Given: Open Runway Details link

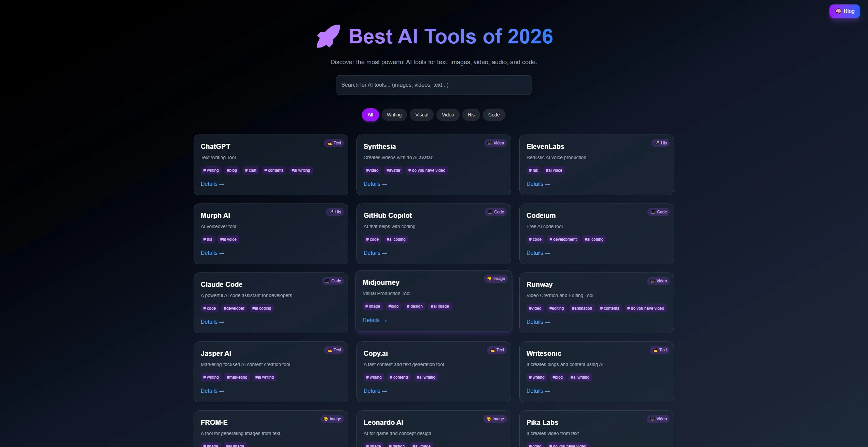Looking at the screenshot, I should 538,322.
